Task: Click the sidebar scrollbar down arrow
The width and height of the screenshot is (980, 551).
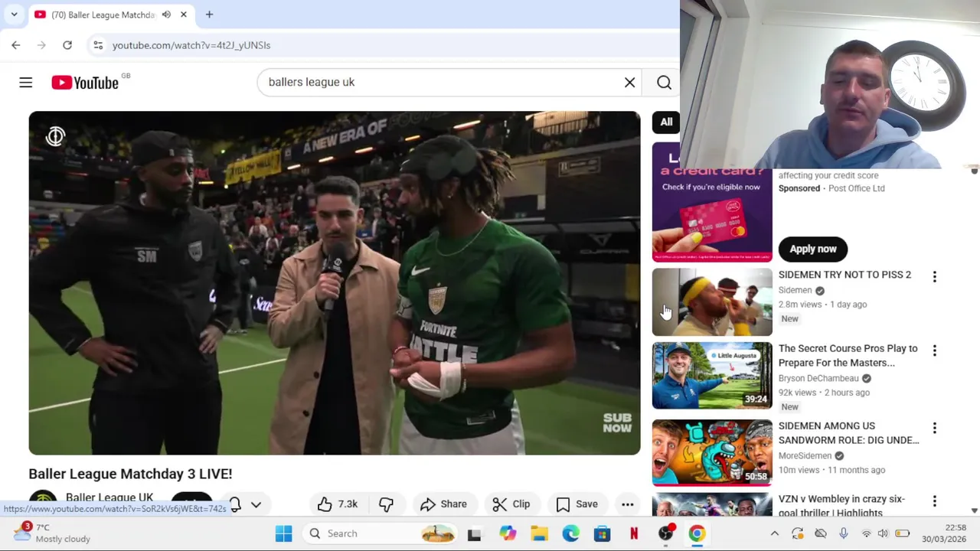Action: pyautogui.click(x=974, y=510)
